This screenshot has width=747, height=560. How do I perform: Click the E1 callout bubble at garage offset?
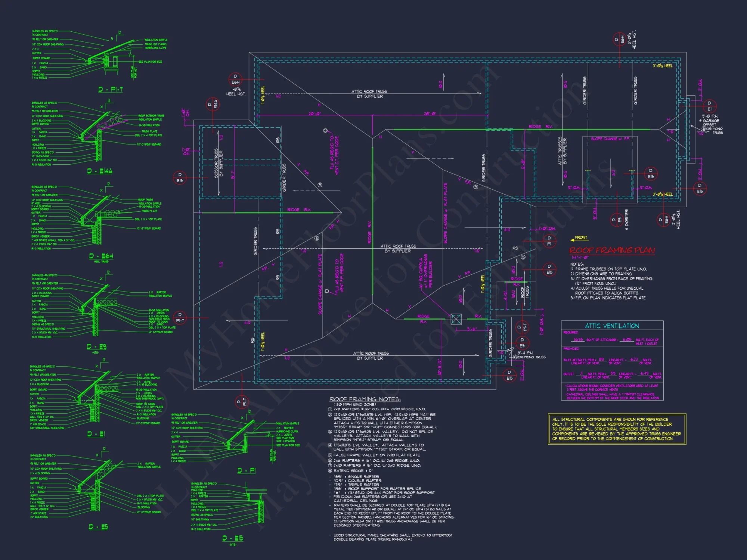[x=709, y=106]
